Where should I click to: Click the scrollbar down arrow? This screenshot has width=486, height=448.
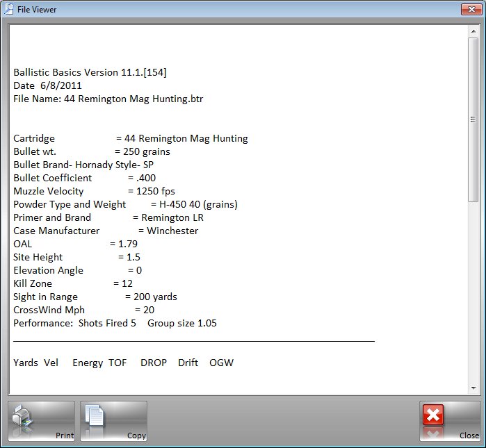click(x=473, y=388)
